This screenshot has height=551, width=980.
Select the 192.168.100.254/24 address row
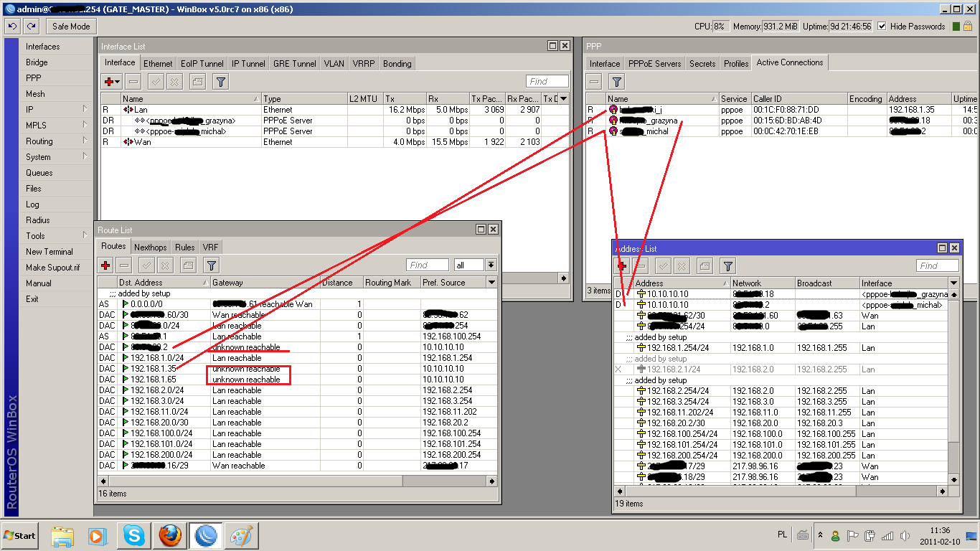pyautogui.click(x=781, y=434)
